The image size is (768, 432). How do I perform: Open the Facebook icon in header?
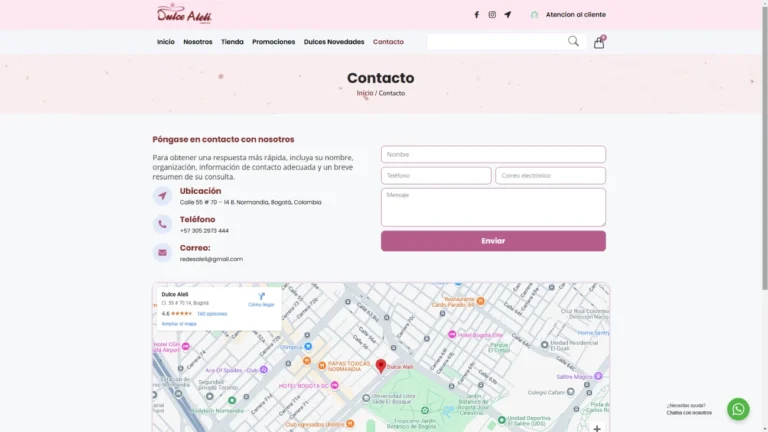coord(476,15)
